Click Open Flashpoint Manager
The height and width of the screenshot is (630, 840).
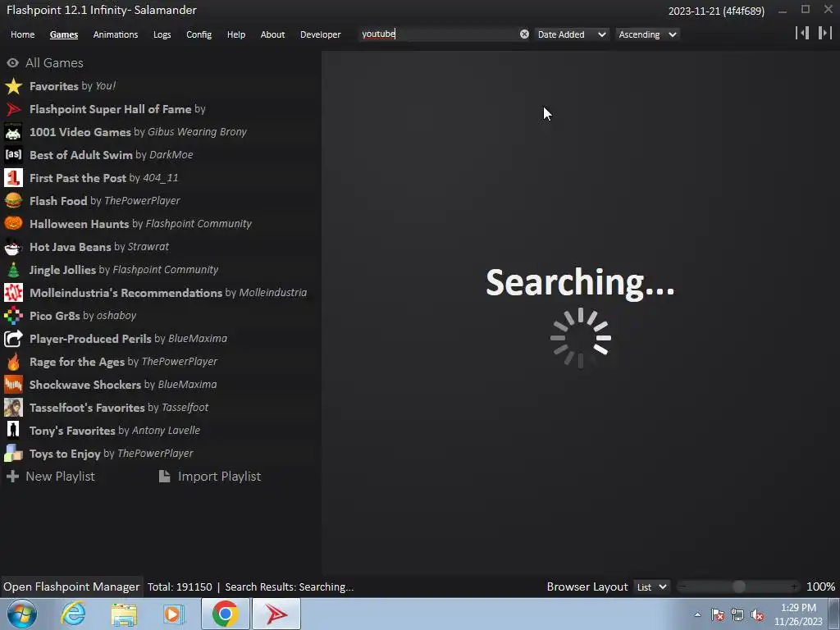coord(72,587)
